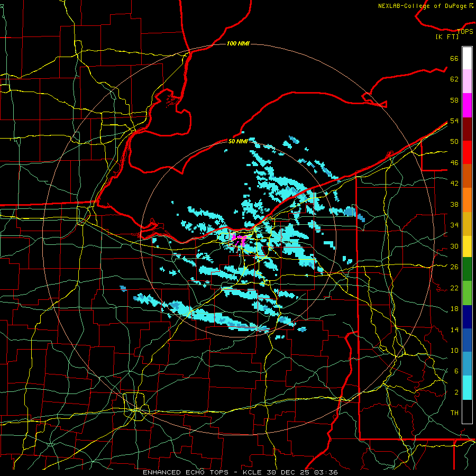
Task: Click the orange 38 kft legend swatch
Action: coord(467,199)
